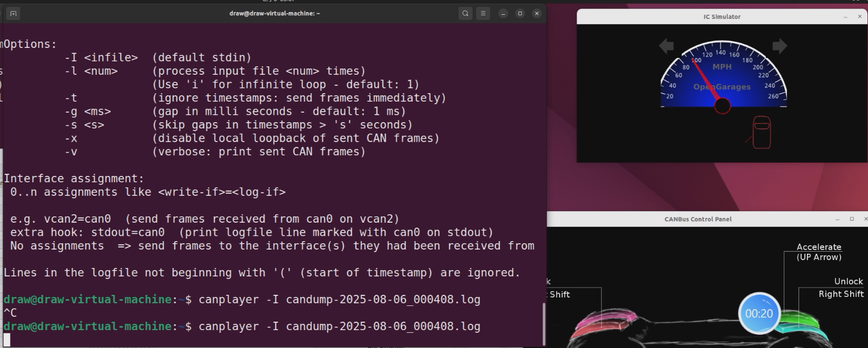Click the last canplayer command line
The image size is (868, 348).
(242, 326)
